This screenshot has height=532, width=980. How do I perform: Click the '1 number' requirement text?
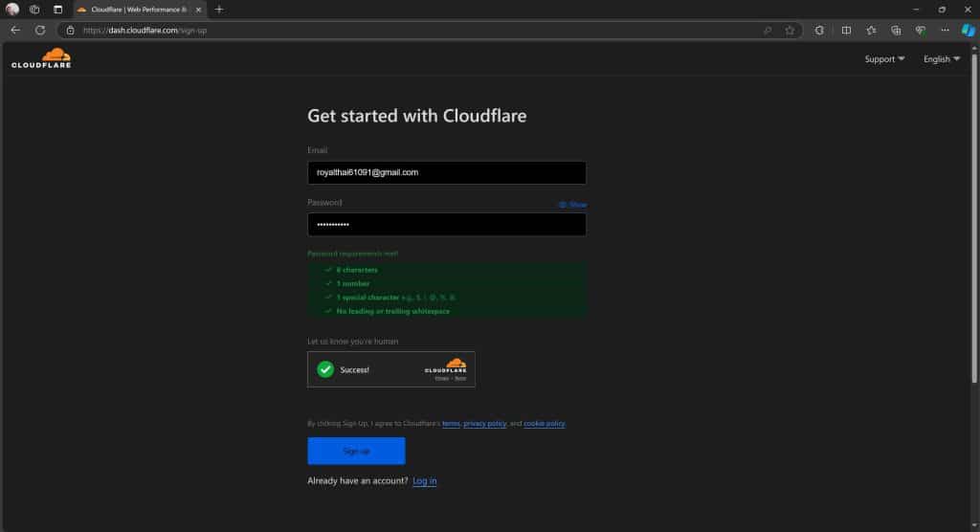(x=352, y=284)
